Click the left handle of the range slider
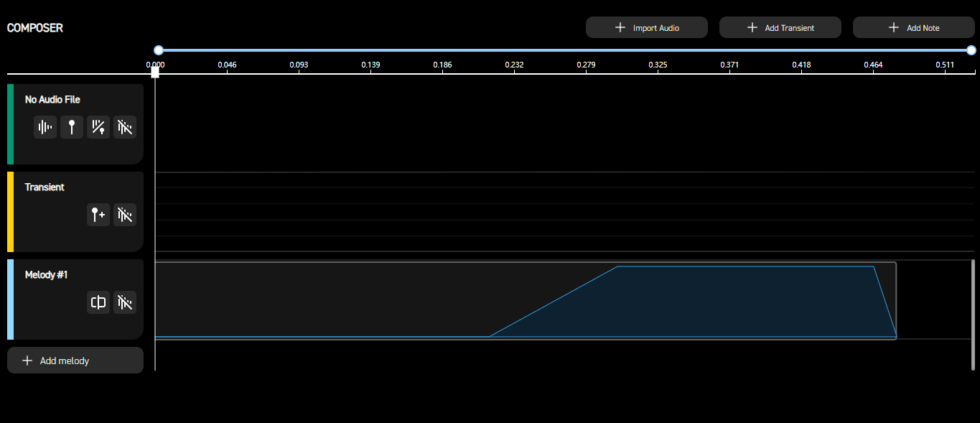The height and width of the screenshot is (423, 980). (159, 50)
